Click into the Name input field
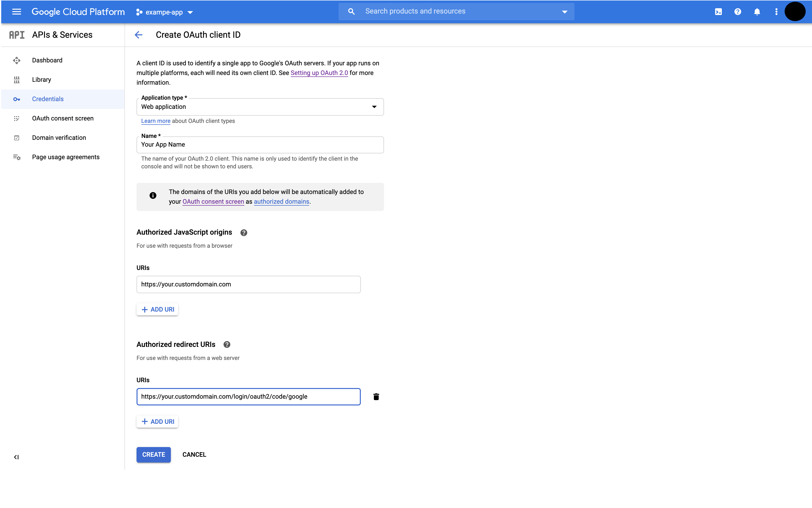The width and height of the screenshot is (812, 508). [260, 145]
